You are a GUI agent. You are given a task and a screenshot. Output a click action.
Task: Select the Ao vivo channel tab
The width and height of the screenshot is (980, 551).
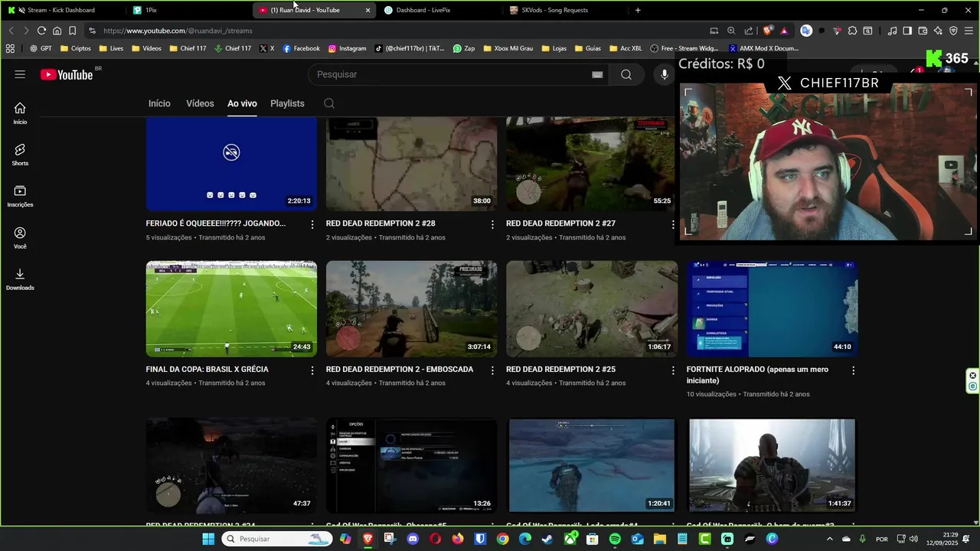click(242, 103)
